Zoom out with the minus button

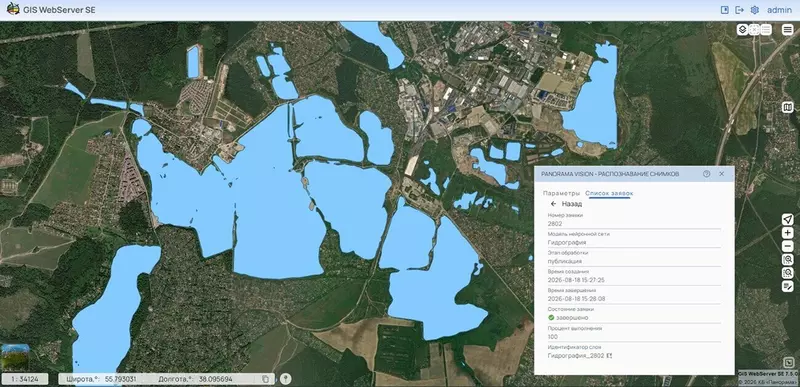788,246
